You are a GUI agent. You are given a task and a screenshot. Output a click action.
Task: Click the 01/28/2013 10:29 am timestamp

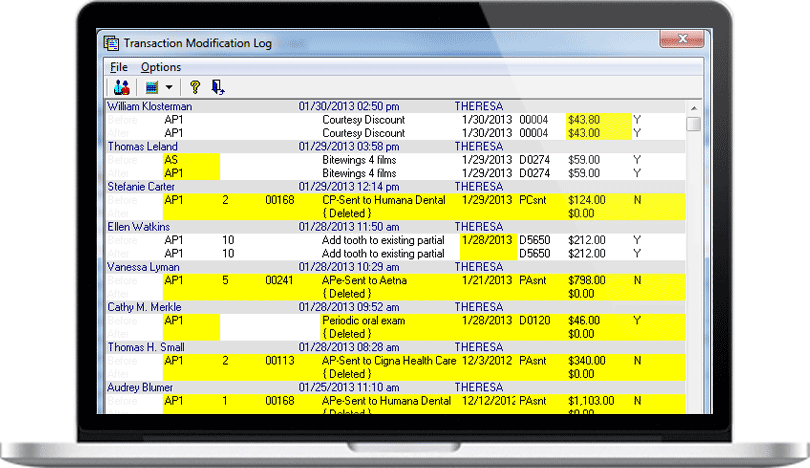pos(349,267)
